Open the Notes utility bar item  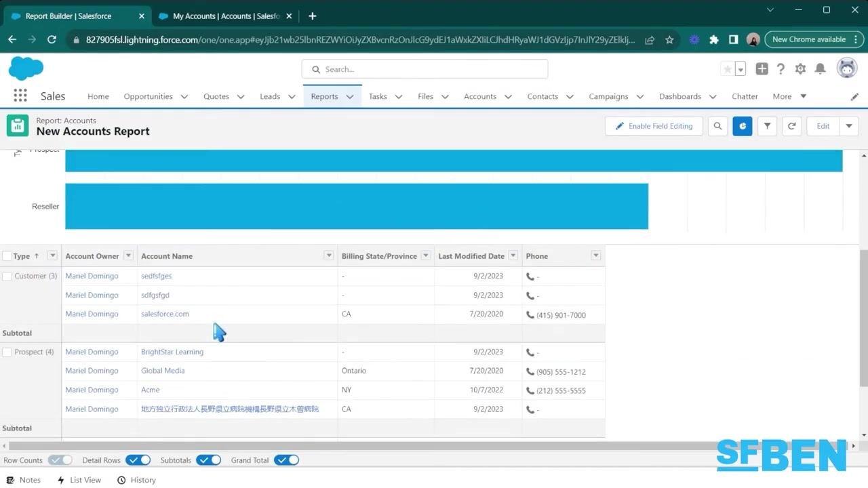(24, 480)
